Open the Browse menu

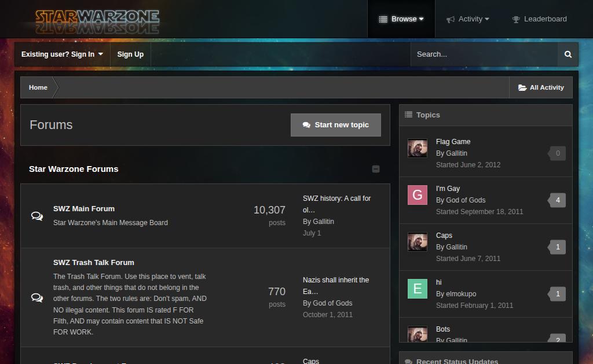click(x=401, y=19)
